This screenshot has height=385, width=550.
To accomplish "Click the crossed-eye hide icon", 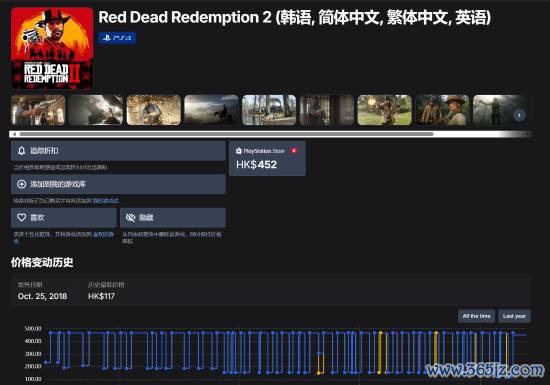I will 130,217.
